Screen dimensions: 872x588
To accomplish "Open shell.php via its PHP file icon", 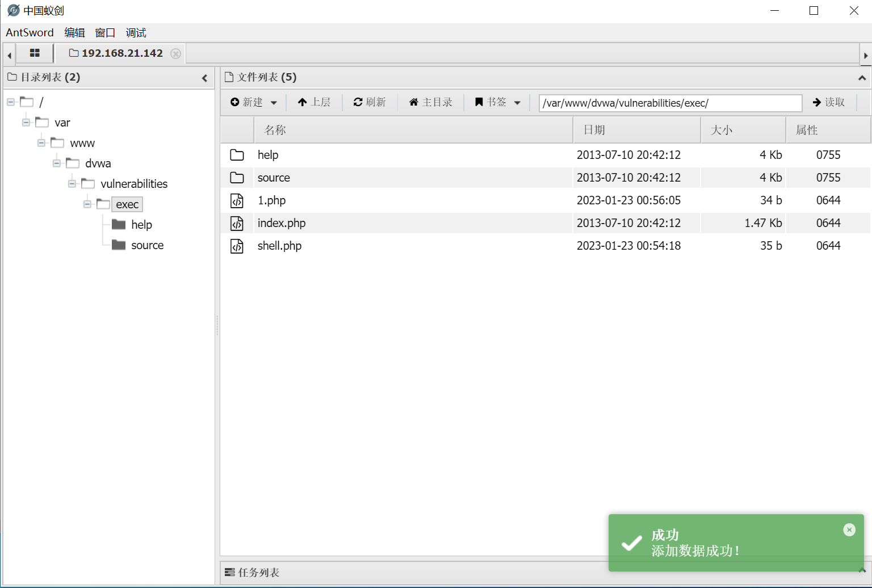I will tap(237, 246).
